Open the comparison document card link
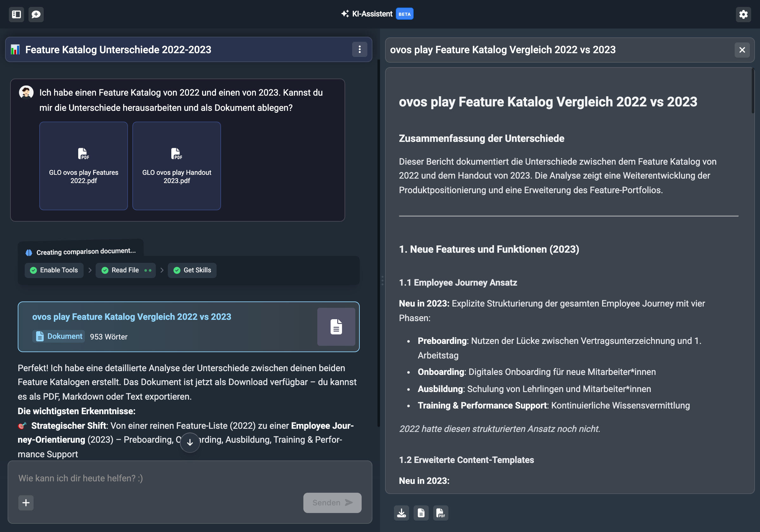760x532 pixels. 131,316
